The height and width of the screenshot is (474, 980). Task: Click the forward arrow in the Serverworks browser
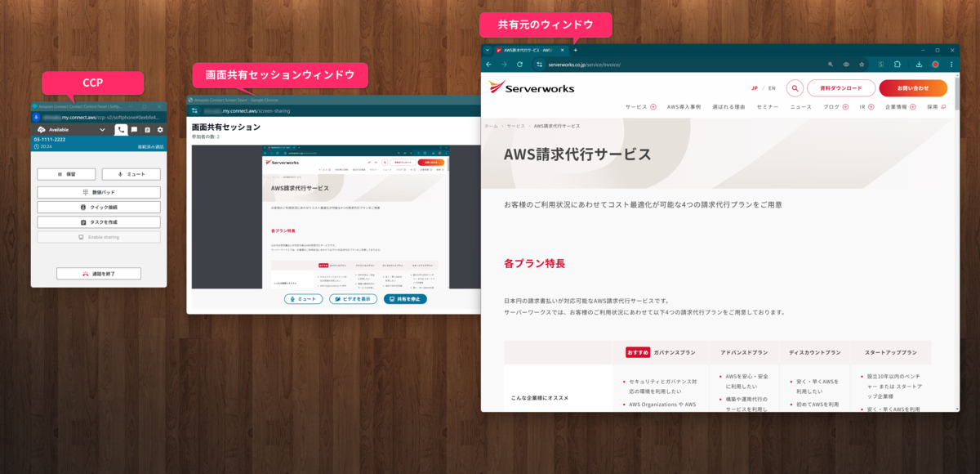505,64
